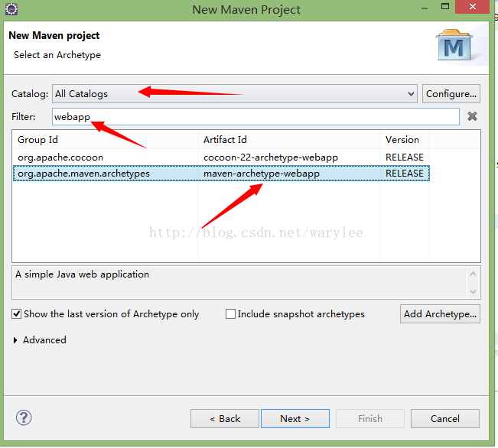Click the Configure... button

coord(451,94)
